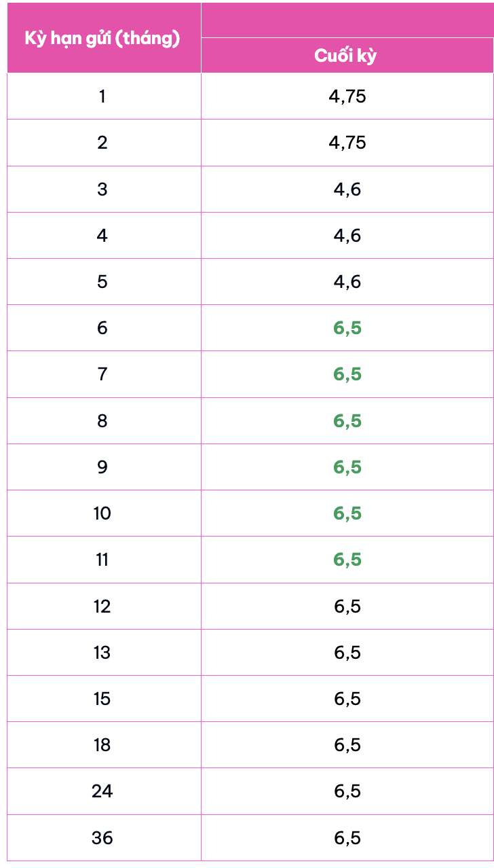The image size is (494, 868).
Task: Select the 7-month term cell
Action: click(x=102, y=374)
